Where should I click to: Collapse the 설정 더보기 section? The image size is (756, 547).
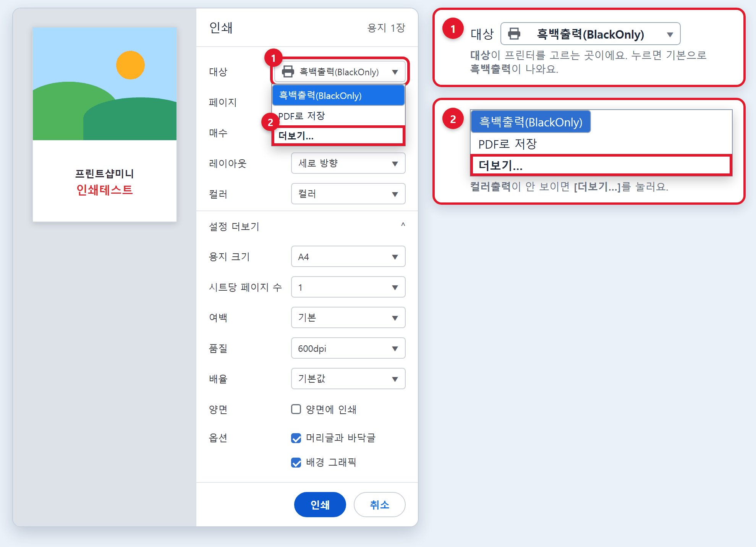point(403,225)
